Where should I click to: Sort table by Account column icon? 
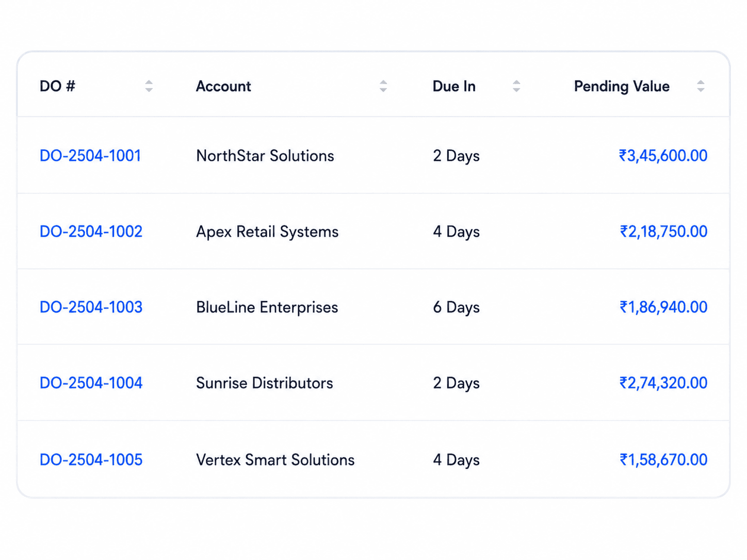tap(383, 86)
